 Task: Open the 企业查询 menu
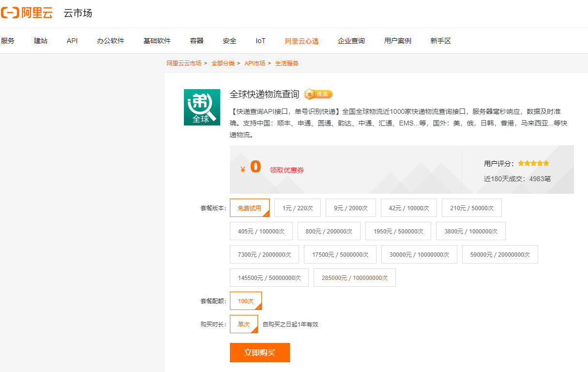(x=351, y=41)
